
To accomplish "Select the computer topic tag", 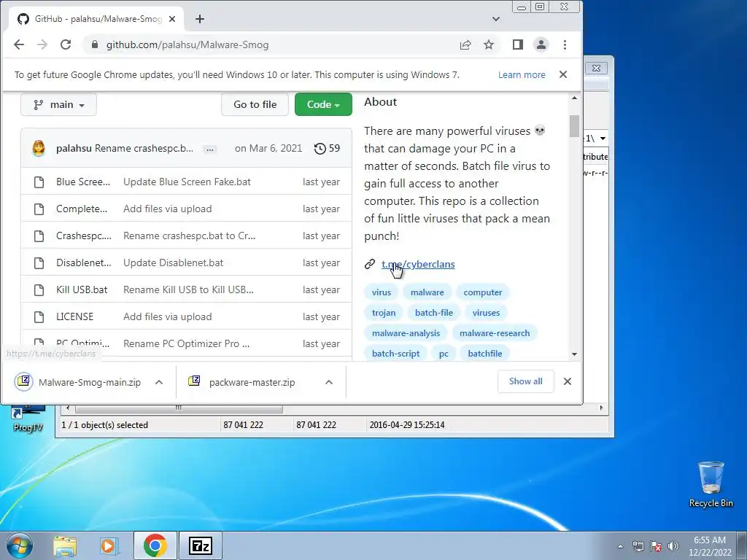I will [x=483, y=292].
